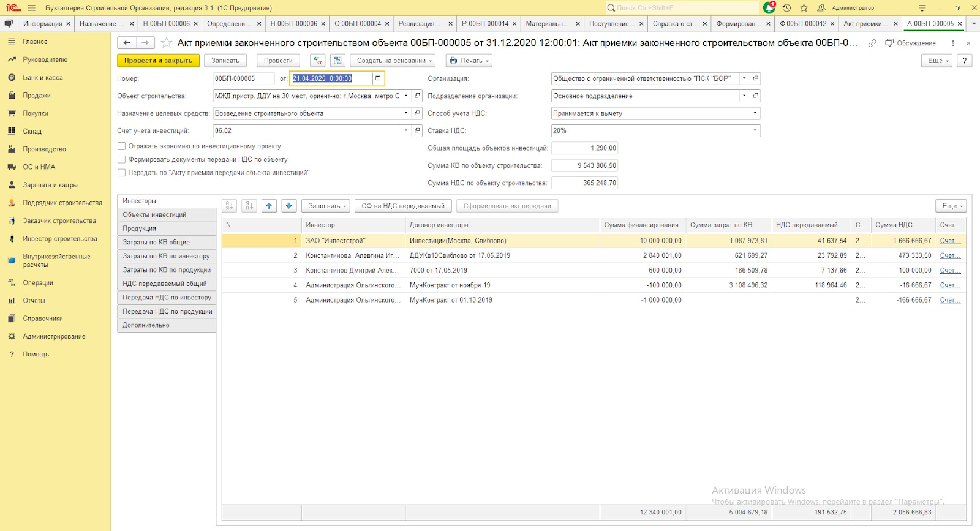Click the Номер input field
980x531 pixels.
(243, 78)
